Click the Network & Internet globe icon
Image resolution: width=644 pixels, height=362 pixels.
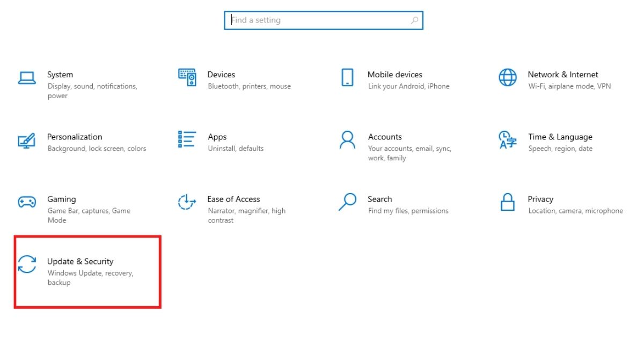coord(508,77)
